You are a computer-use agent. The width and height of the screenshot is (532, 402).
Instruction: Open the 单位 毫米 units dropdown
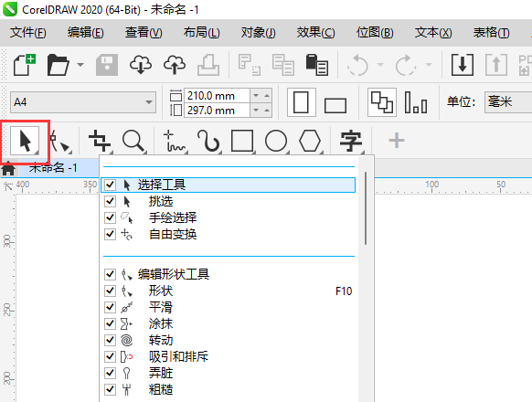click(x=508, y=102)
